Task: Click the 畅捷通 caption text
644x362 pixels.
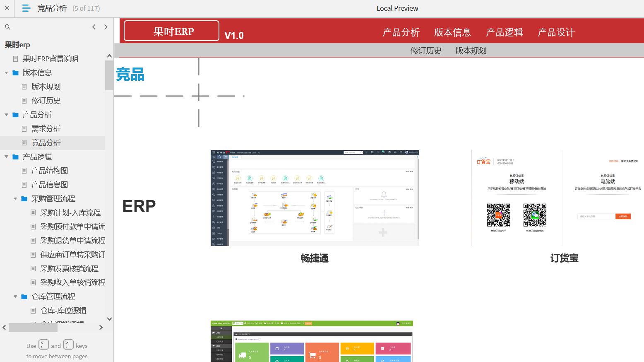Action: click(x=315, y=258)
